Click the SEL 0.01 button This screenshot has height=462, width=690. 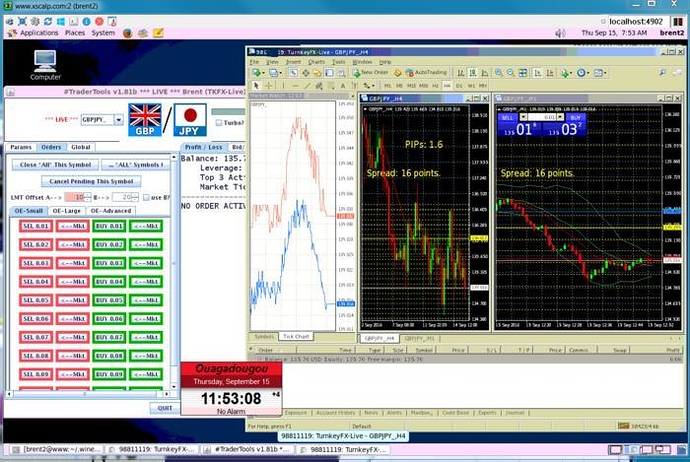click(x=36, y=226)
